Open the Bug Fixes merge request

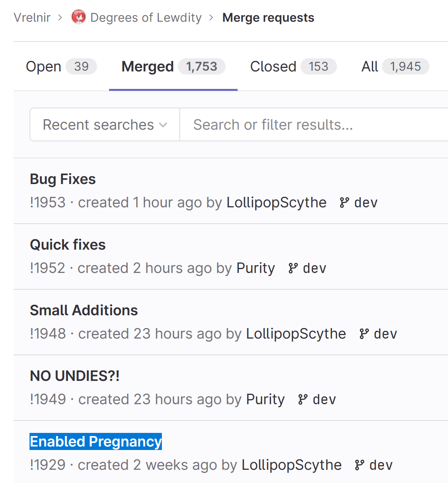[63, 179]
